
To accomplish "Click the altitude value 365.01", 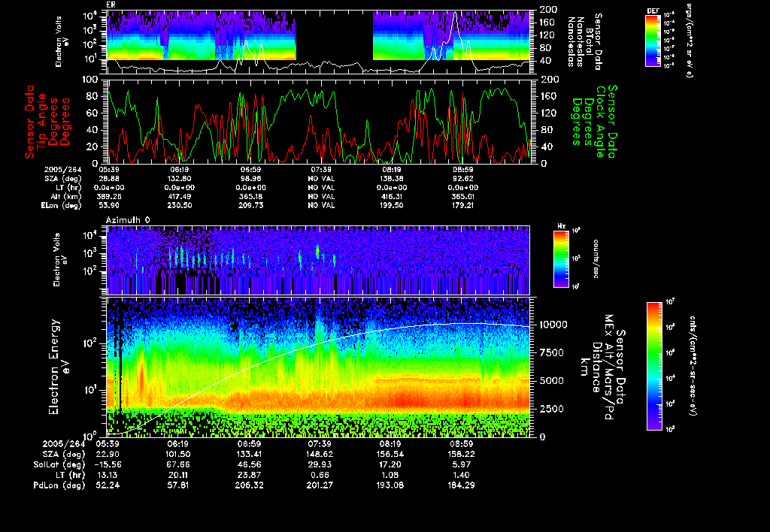I will [x=463, y=196].
